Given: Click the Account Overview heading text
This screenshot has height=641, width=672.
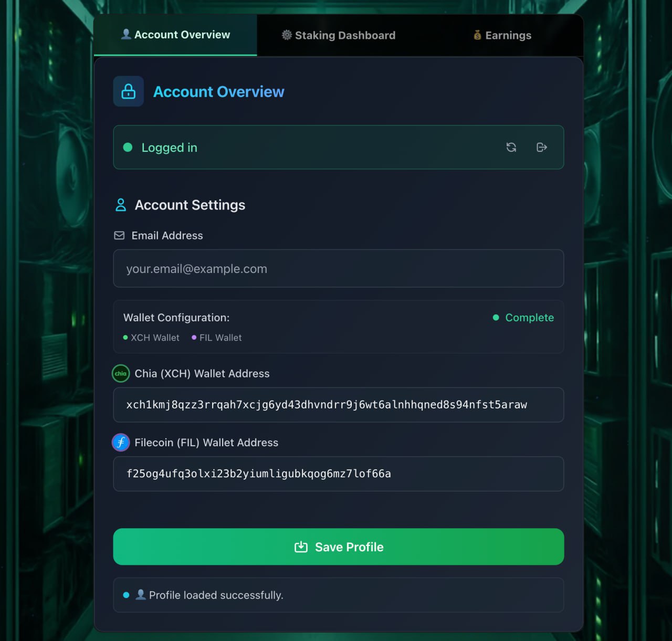Looking at the screenshot, I should tap(218, 92).
